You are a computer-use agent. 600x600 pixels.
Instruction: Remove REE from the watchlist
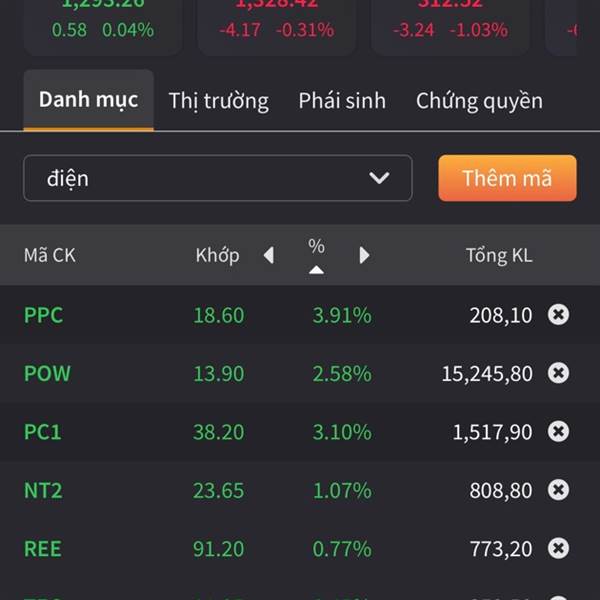click(x=558, y=548)
